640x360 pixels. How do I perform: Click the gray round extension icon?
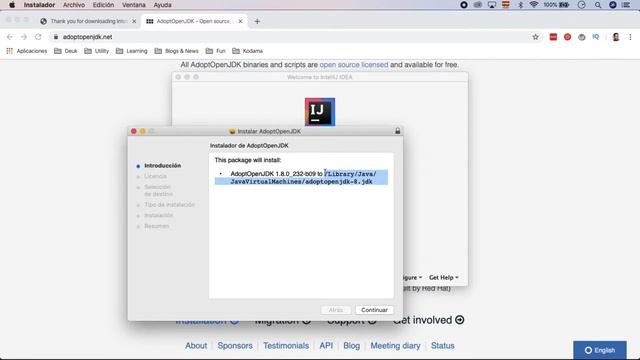pyautogui.click(x=582, y=37)
